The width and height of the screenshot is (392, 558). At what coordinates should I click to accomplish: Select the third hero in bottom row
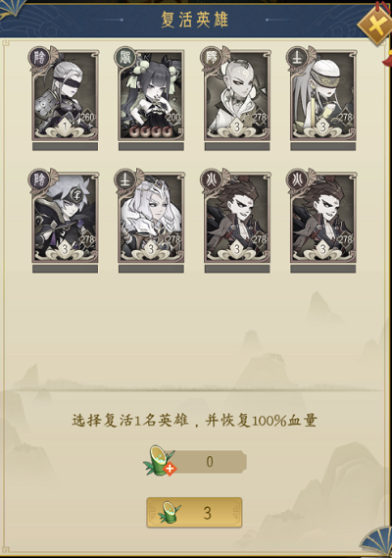(x=237, y=218)
